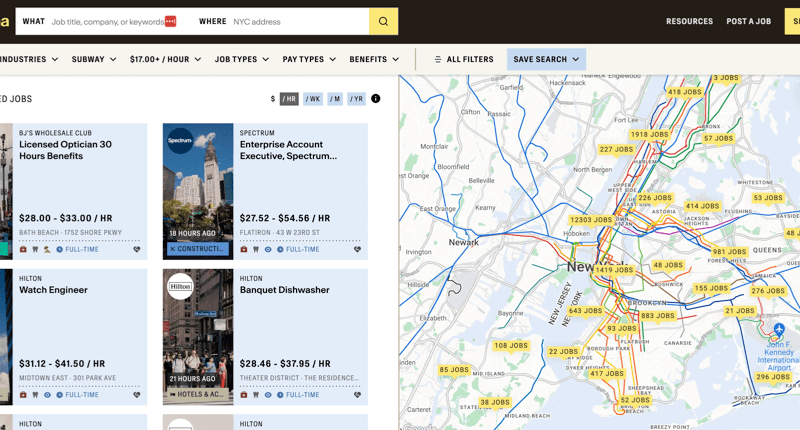Click heart icon on Watch Engineer card

pos(137,395)
